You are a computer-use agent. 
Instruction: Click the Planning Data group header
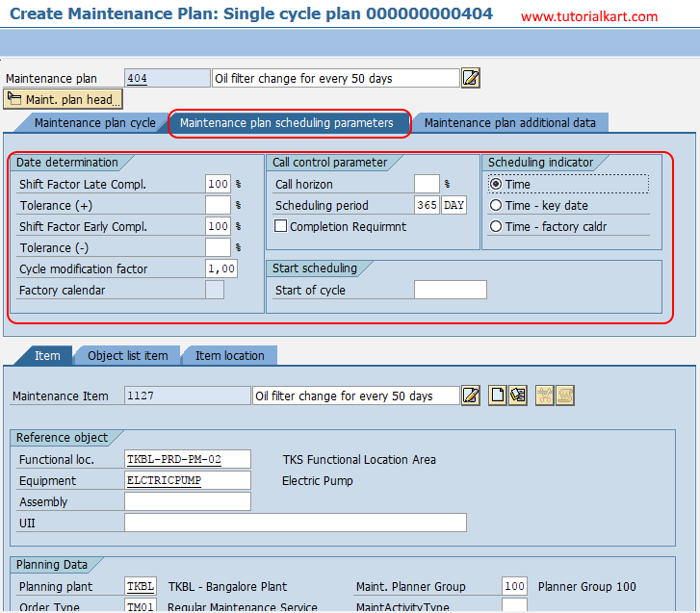pos(52,565)
